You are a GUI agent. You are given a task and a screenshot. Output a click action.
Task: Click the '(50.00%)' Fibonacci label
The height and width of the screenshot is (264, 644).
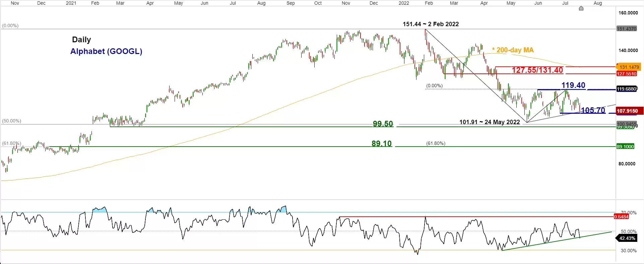coord(11,121)
